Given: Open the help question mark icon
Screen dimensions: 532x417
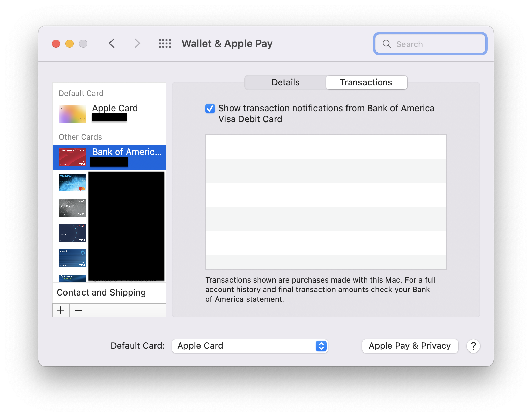Looking at the screenshot, I should (x=473, y=346).
